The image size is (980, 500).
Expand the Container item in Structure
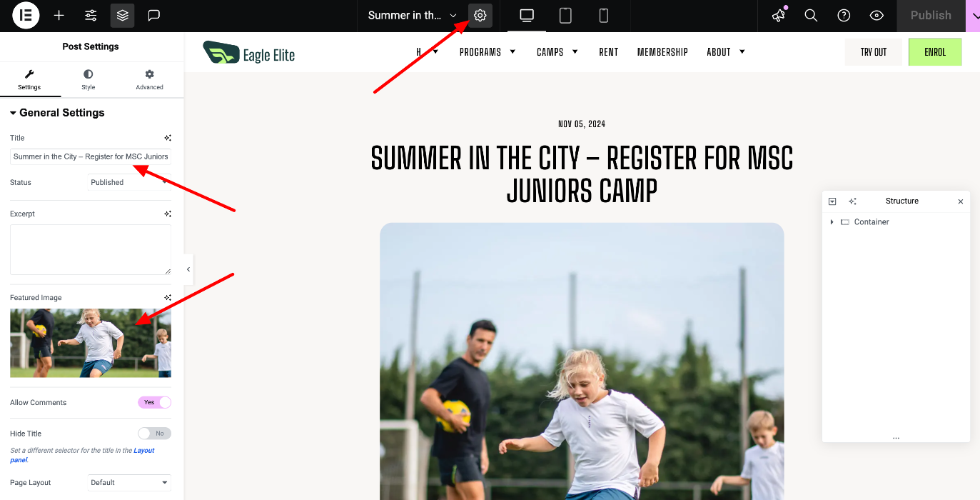click(832, 222)
